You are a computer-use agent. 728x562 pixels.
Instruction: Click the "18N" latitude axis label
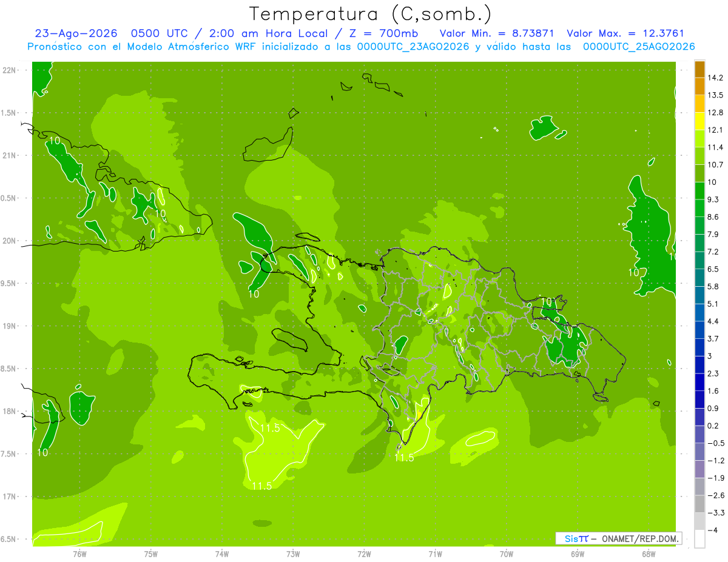coord(10,412)
